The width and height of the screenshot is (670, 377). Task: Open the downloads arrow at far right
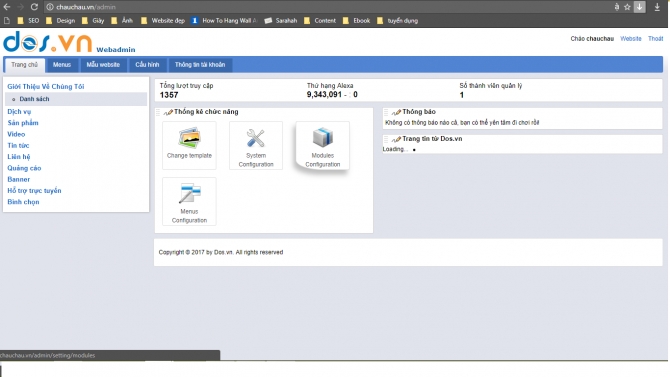pyautogui.click(x=657, y=7)
